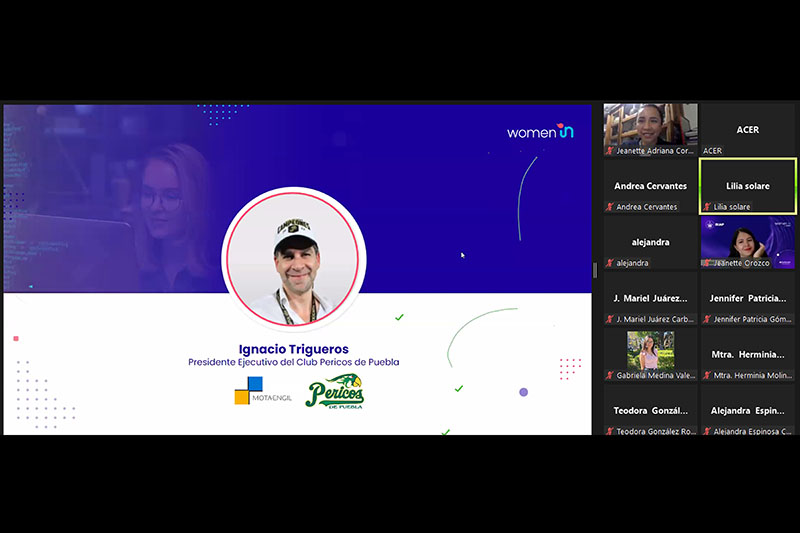The width and height of the screenshot is (800, 533).
Task: Select Jeanette Orozco video thumbnail
Action: 747,242
